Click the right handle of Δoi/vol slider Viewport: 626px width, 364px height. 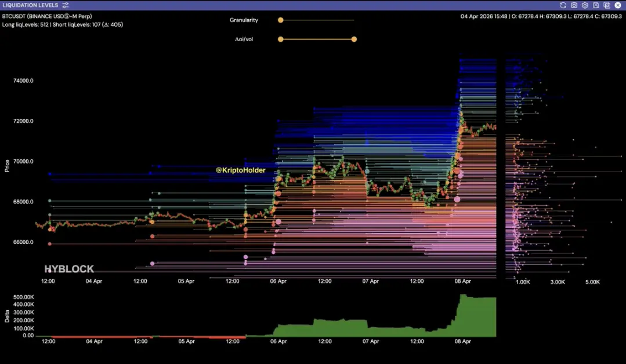tap(354, 39)
